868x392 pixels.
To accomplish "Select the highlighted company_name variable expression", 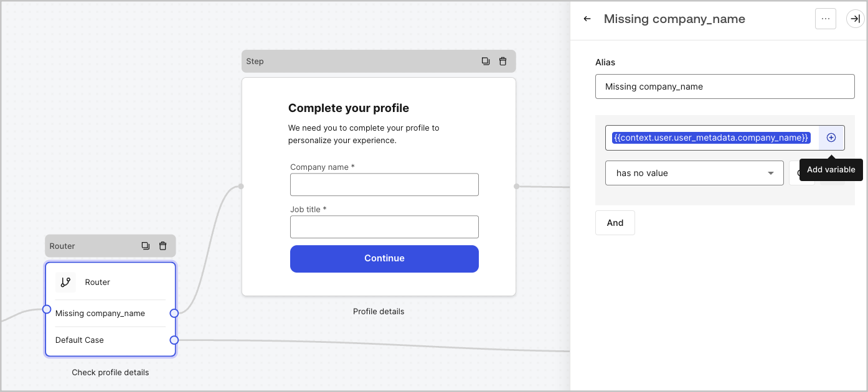I will click(710, 138).
